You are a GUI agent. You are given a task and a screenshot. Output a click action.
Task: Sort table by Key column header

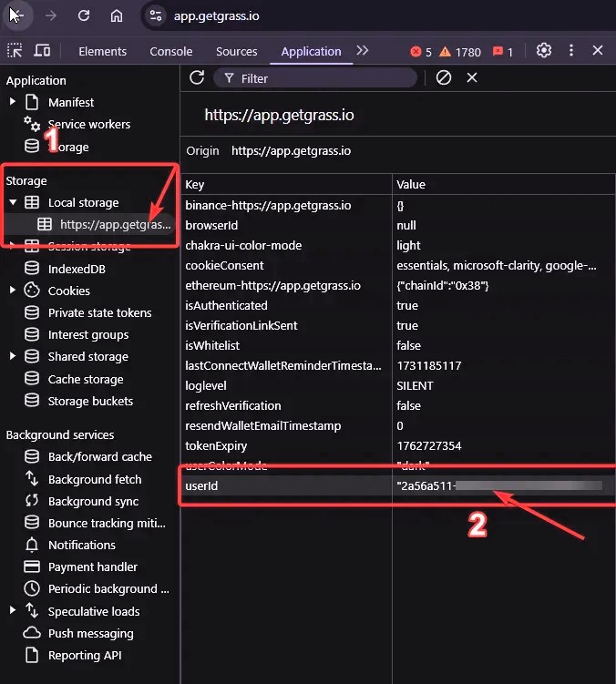(x=286, y=184)
